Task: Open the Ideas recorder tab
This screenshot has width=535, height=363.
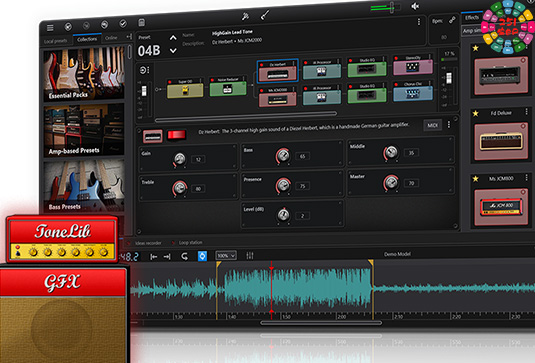Action: 148,243
